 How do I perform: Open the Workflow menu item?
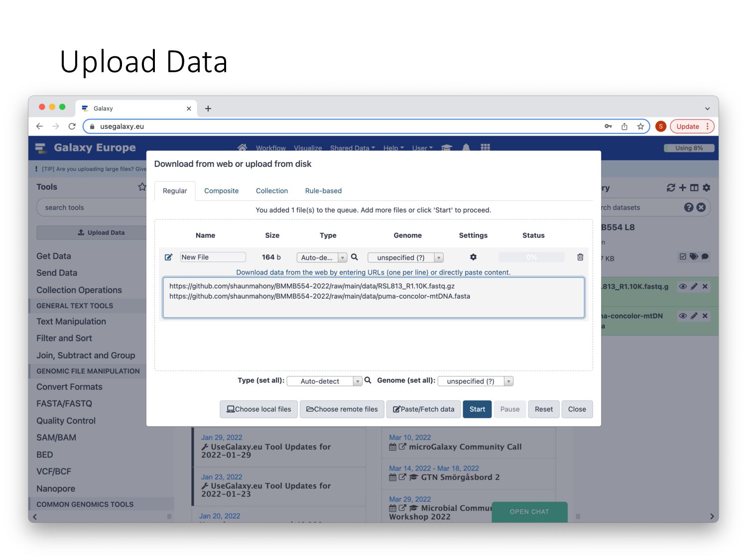(270, 148)
